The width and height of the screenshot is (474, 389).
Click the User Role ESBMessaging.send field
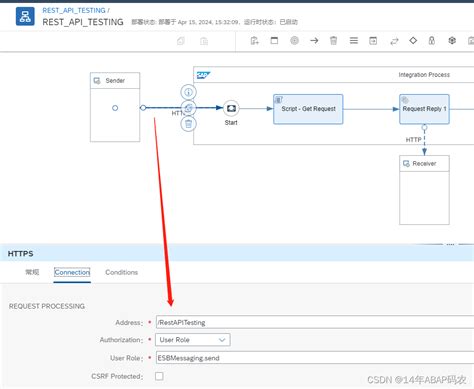tap(315, 358)
